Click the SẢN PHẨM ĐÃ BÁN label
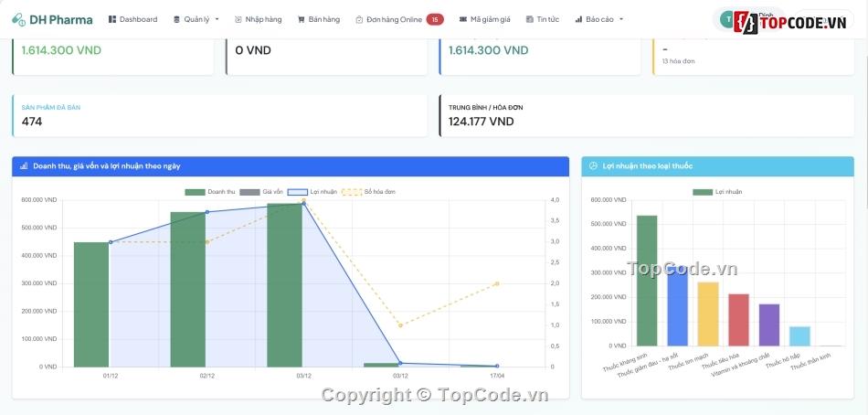 tap(51, 108)
